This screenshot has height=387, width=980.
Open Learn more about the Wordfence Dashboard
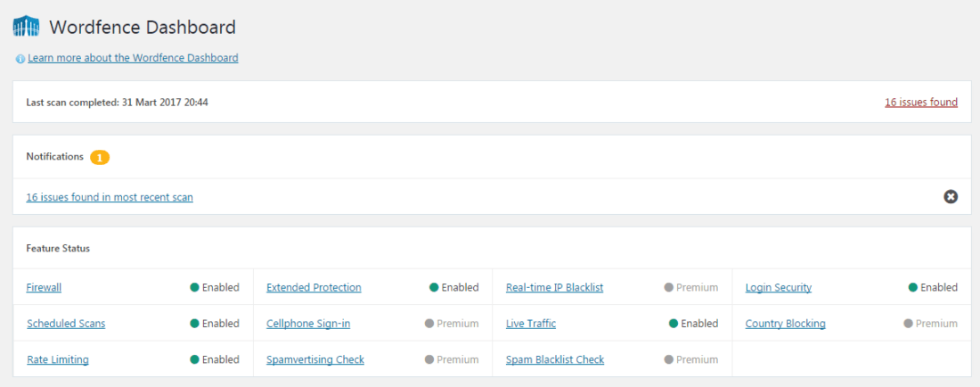[133, 58]
